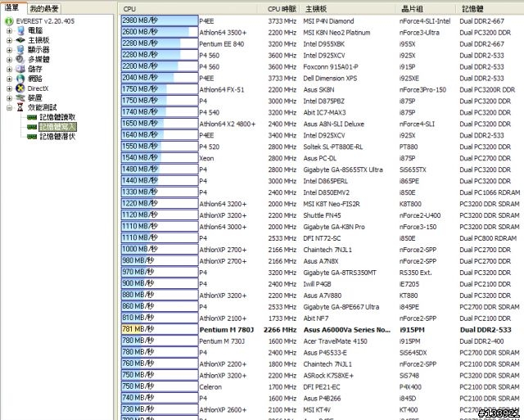524x420 pixels.
Task: Click the Celeron CPU entry
Action: [210, 387]
